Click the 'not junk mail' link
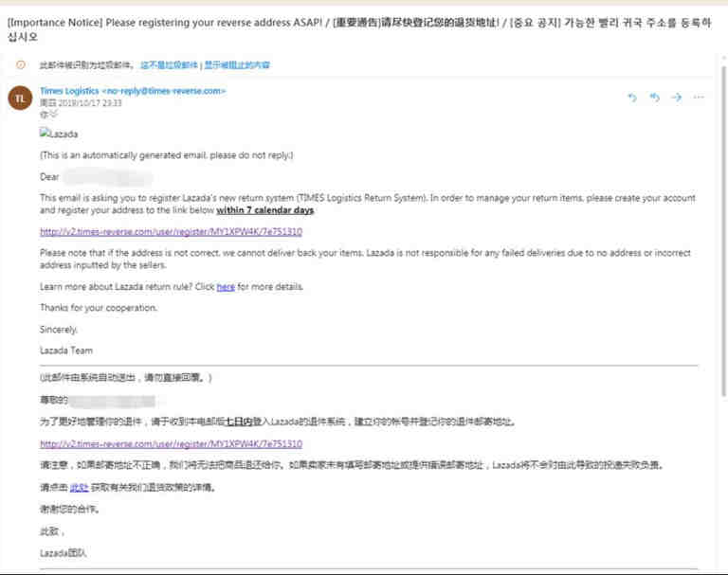Screen dimensions: 728x575 pyautogui.click(x=169, y=65)
